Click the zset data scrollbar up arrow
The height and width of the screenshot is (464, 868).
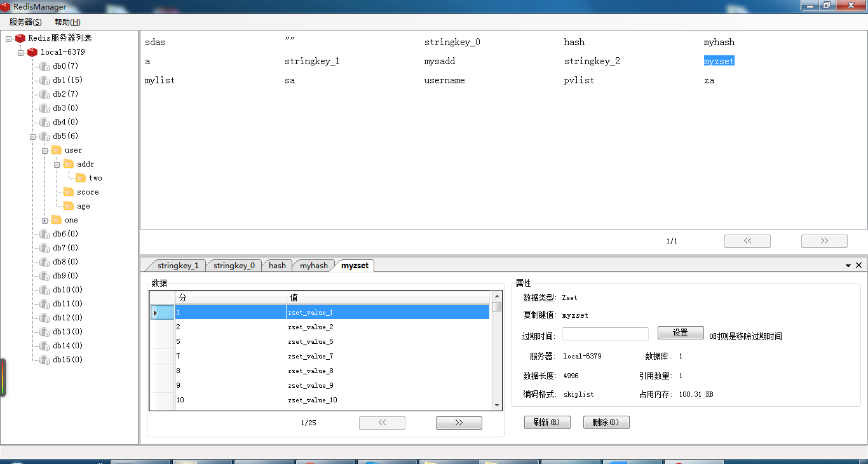pos(497,296)
